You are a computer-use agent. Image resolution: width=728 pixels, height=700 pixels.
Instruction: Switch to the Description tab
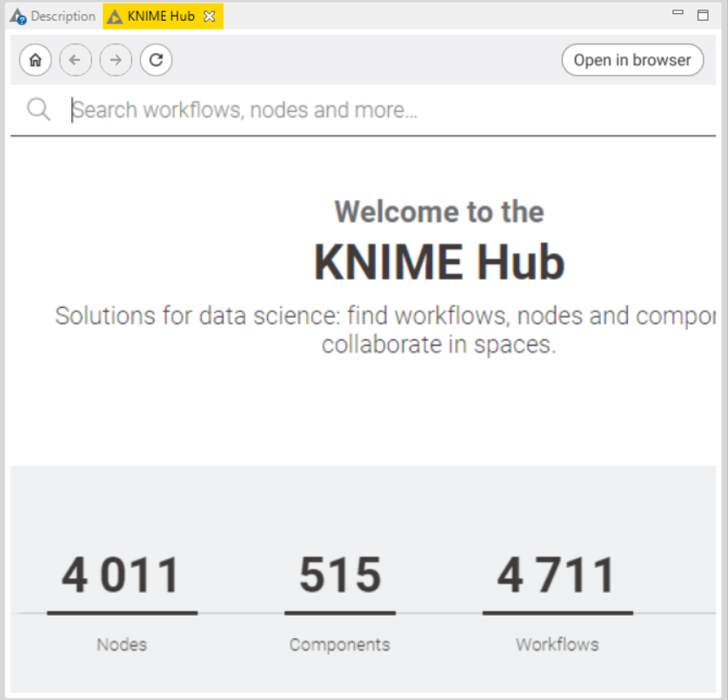(52, 17)
